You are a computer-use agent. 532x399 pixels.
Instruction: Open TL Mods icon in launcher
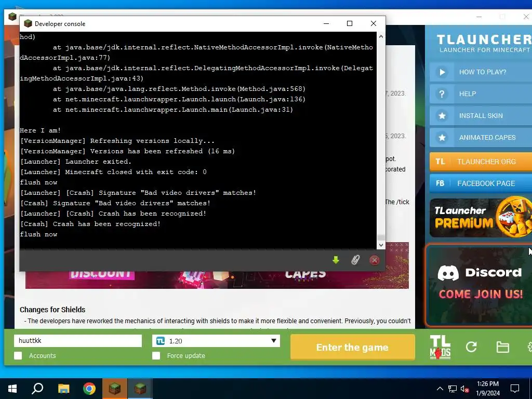pyautogui.click(x=440, y=347)
